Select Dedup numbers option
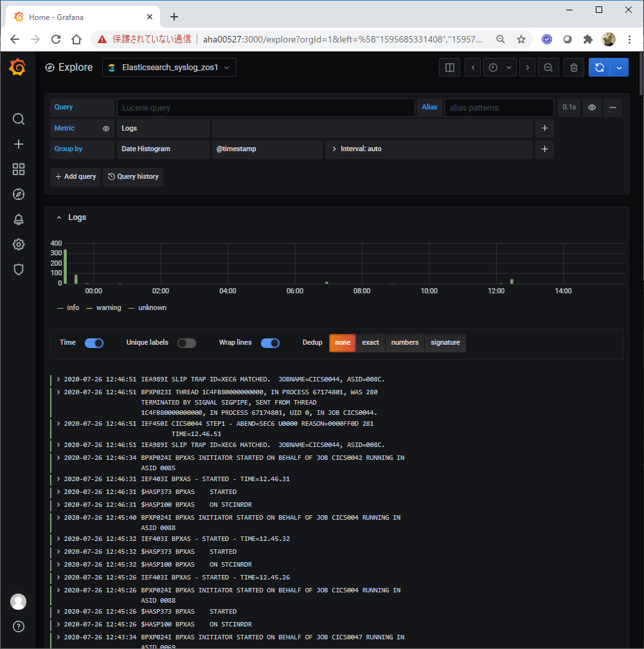 point(405,343)
